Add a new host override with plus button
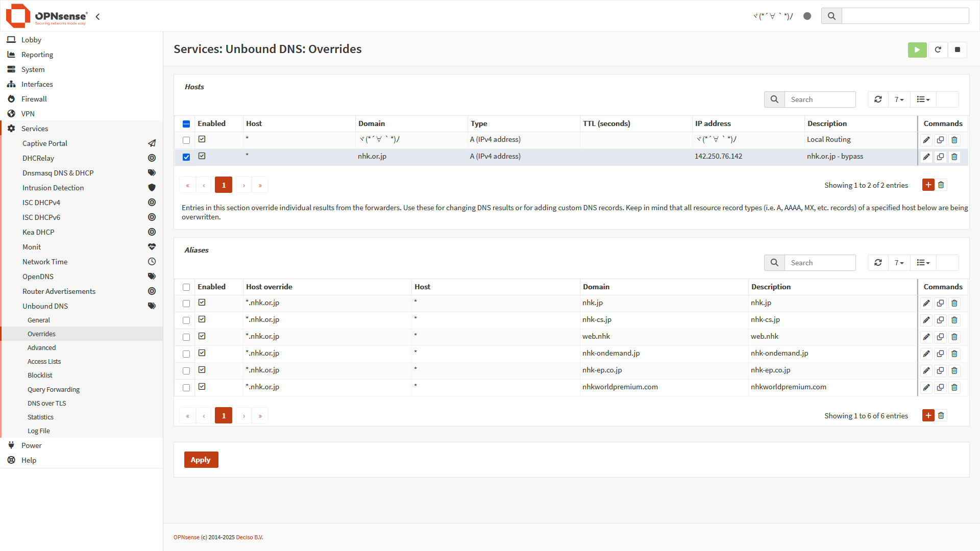The image size is (980, 551). (x=928, y=185)
